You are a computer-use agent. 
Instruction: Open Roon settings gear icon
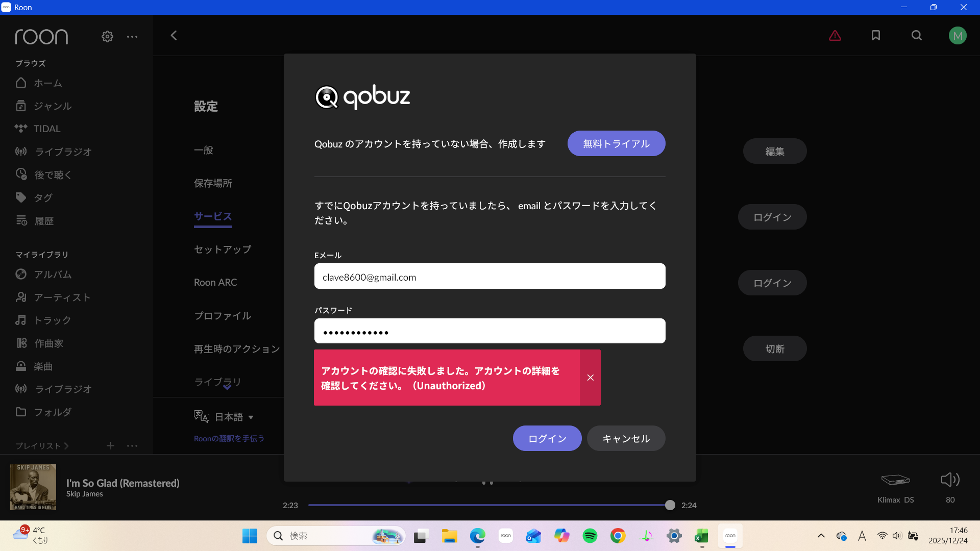pos(107,37)
